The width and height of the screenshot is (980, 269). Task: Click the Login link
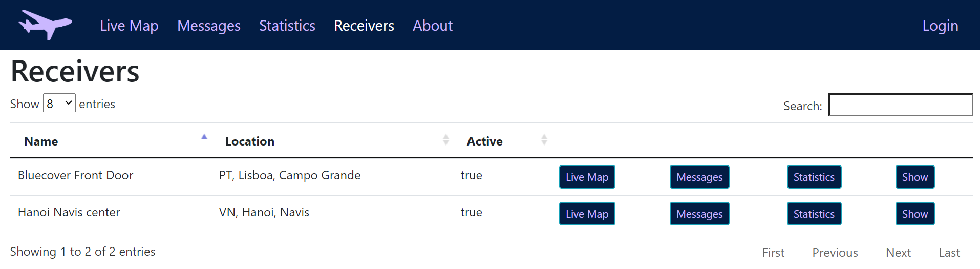point(940,26)
